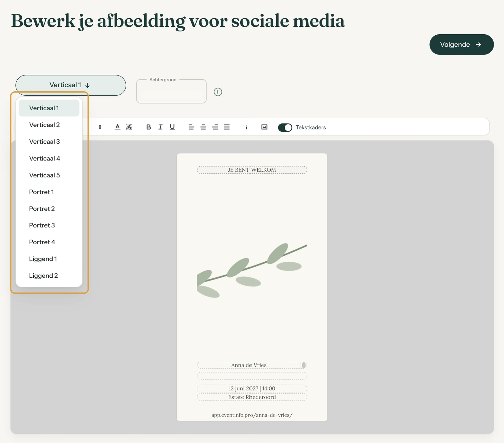504x443 pixels.
Task: Click the empty text box below the name
Action: point(252,376)
